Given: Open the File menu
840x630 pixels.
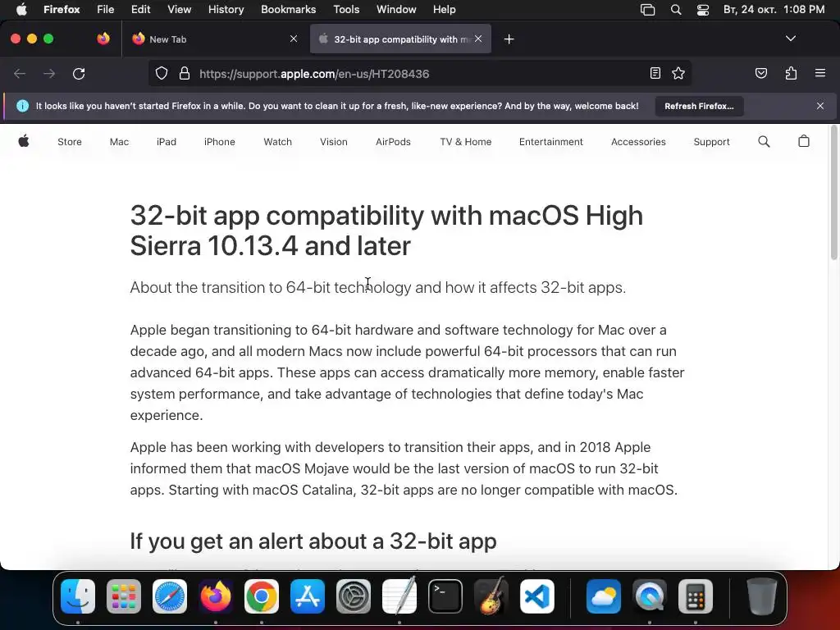Looking at the screenshot, I should (x=106, y=9).
